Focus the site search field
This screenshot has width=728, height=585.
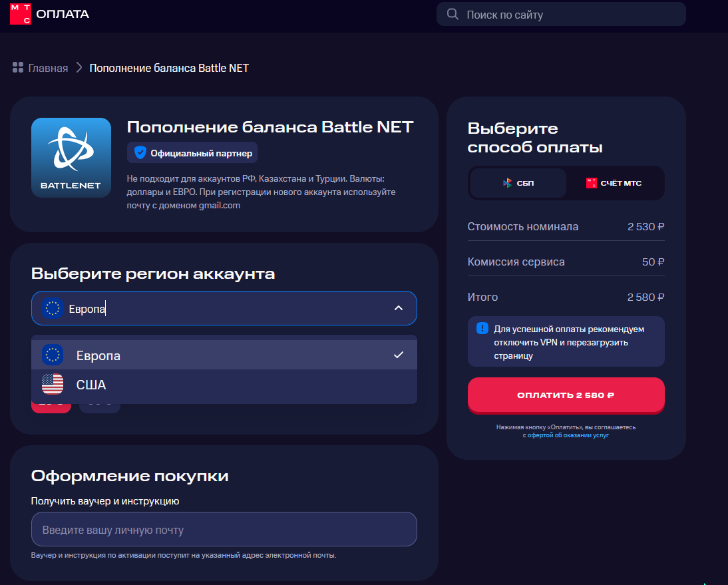coord(561,15)
